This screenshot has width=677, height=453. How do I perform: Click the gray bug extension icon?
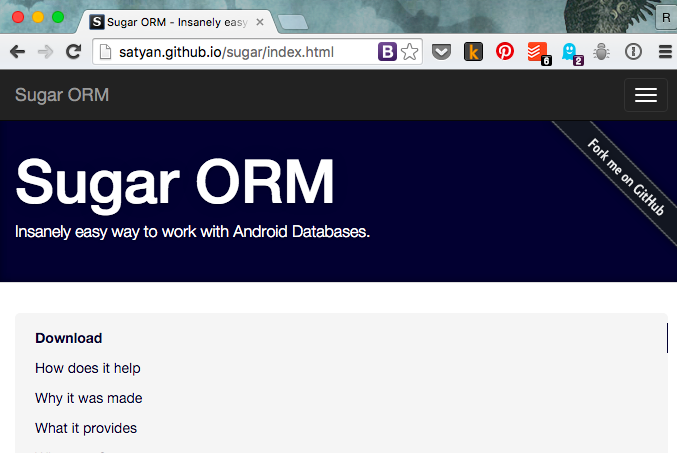point(601,52)
